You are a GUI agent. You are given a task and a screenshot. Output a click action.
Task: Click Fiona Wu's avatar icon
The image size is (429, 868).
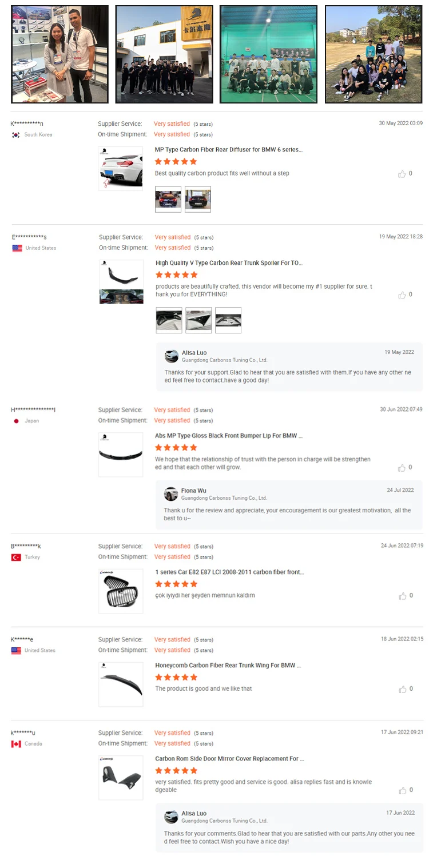[x=170, y=494]
